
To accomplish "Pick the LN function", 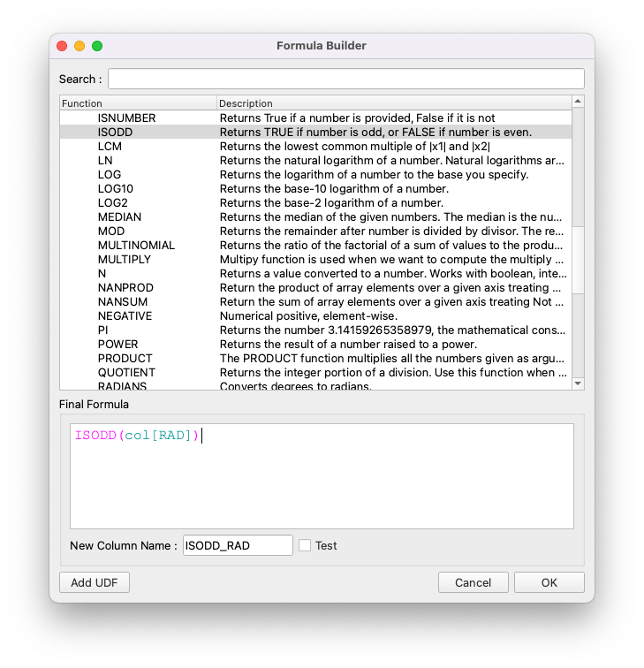I will pyautogui.click(x=315, y=160).
